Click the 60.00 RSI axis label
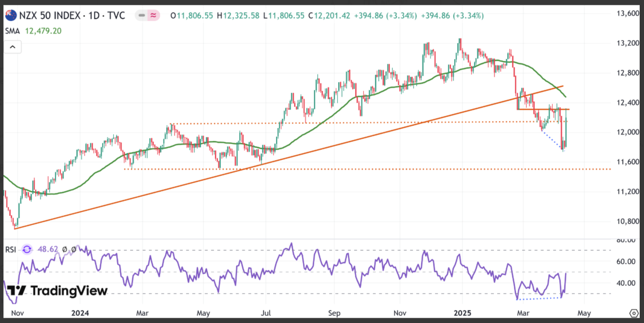This screenshot has height=323, width=644. (x=627, y=261)
